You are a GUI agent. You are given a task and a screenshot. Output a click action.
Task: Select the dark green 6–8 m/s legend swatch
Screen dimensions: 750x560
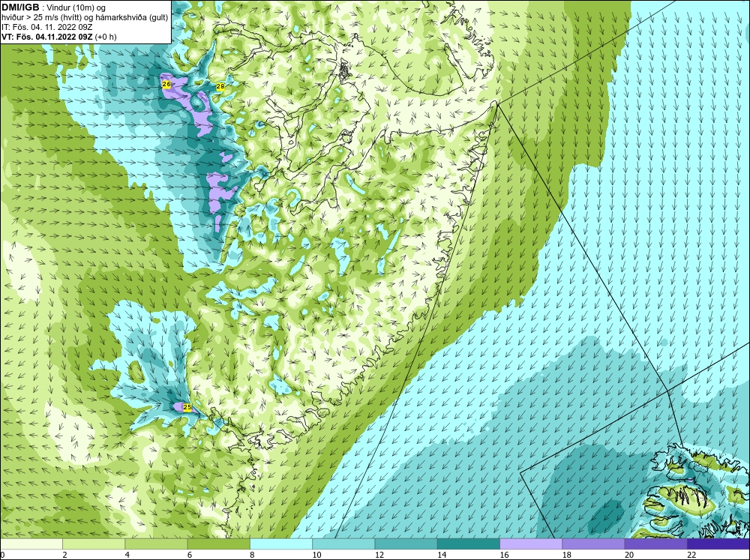pos(218,544)
